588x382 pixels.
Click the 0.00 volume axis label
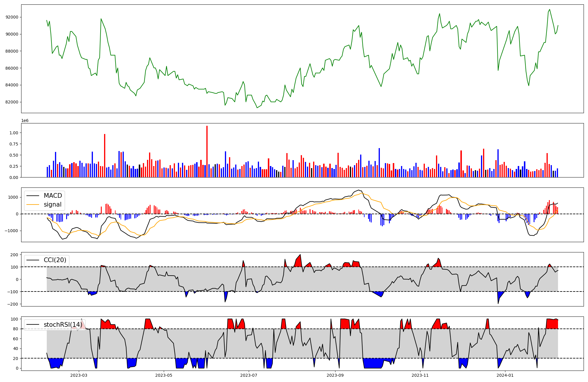tap(14, 177)
